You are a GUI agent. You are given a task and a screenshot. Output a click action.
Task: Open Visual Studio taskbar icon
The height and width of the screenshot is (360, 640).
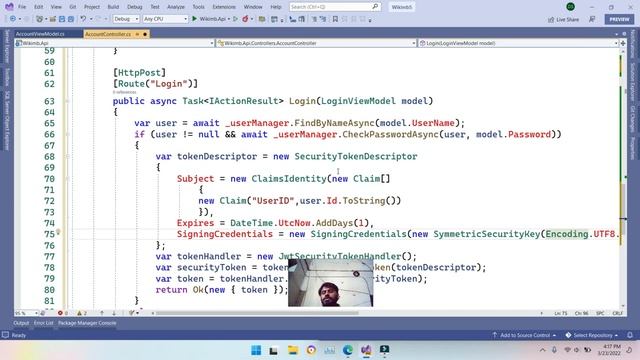pyautogui.click(x=366, y=350)
